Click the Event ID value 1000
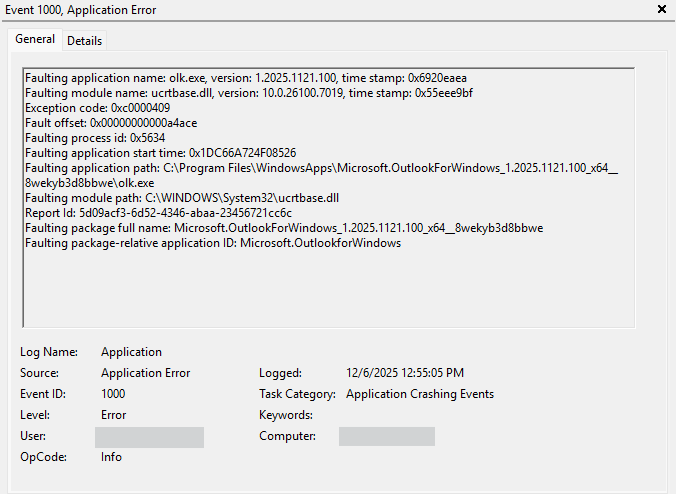Image resolution: width=676 pixels, height=494 pixels. click(113, 394)
